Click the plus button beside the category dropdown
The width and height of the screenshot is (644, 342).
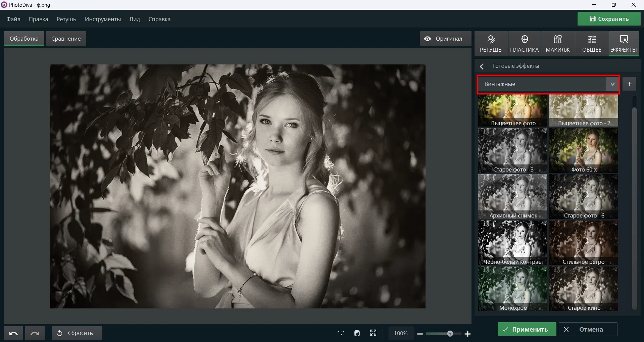click(x=630, y=84)
